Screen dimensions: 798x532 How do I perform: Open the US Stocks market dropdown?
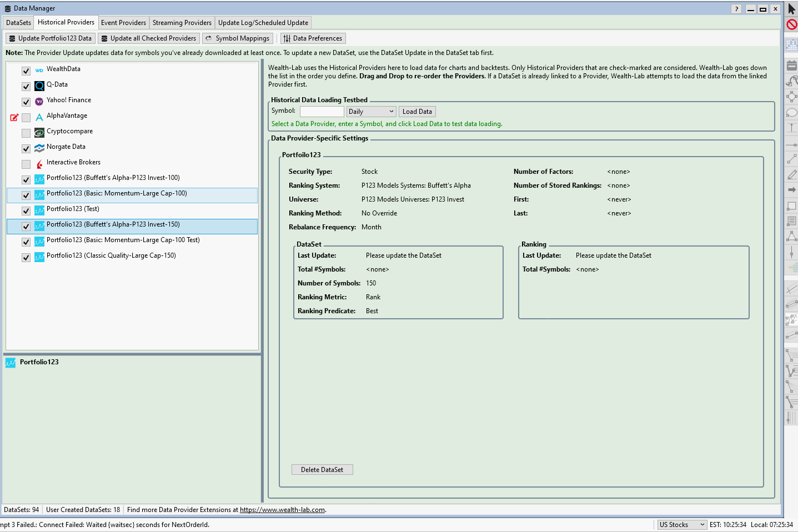[682, 525]
